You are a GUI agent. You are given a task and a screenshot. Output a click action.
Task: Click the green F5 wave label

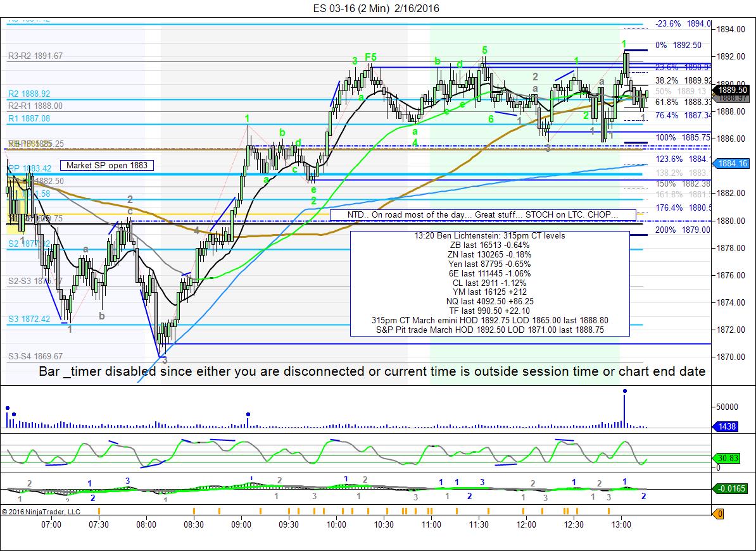coord(370,58)
